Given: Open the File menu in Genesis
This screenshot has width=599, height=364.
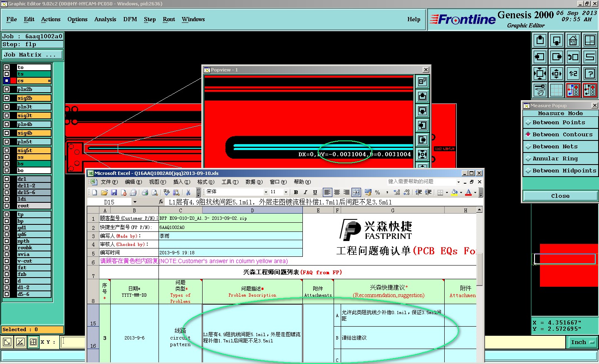Looking at the screenshot, I should [x=12, y=19].
